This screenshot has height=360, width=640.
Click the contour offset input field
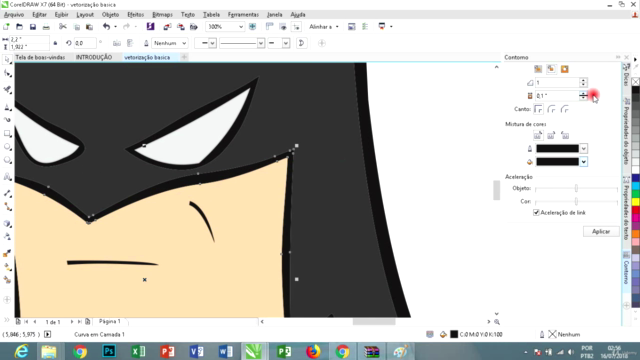pos(557,96)
